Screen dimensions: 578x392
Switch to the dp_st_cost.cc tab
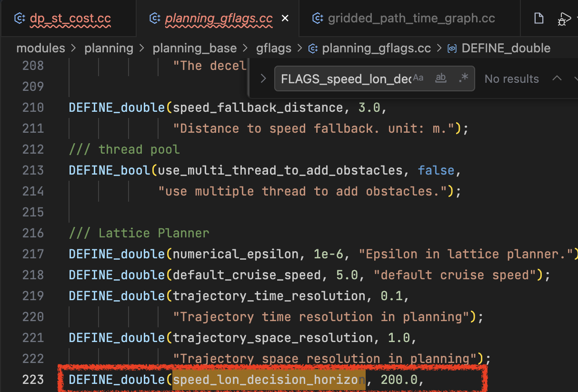(70, 19)
